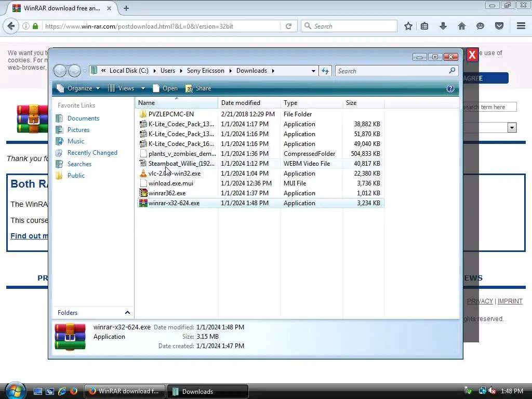Screen dimensions: 532x399
Task: Open Public favorite link
Action: [76, 176]
